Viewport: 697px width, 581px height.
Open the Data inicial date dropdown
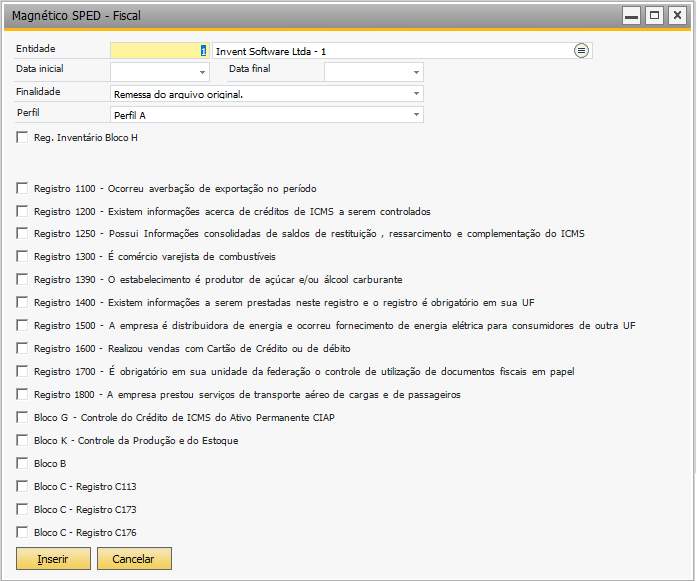click(x=202, y=72)
